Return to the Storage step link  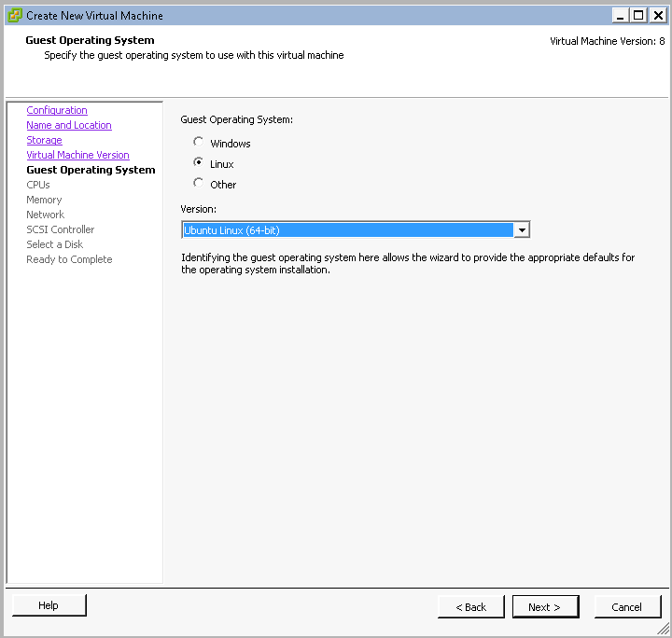tap(44, 140)
